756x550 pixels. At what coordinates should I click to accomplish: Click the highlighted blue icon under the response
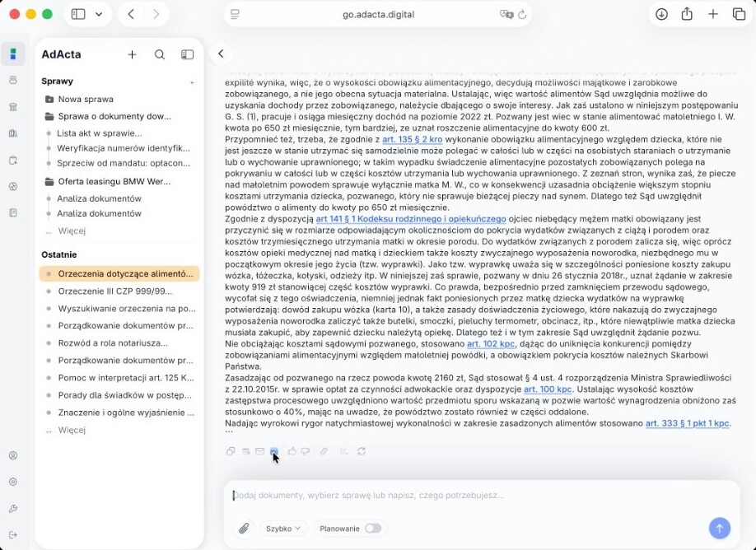coord(274,451)
